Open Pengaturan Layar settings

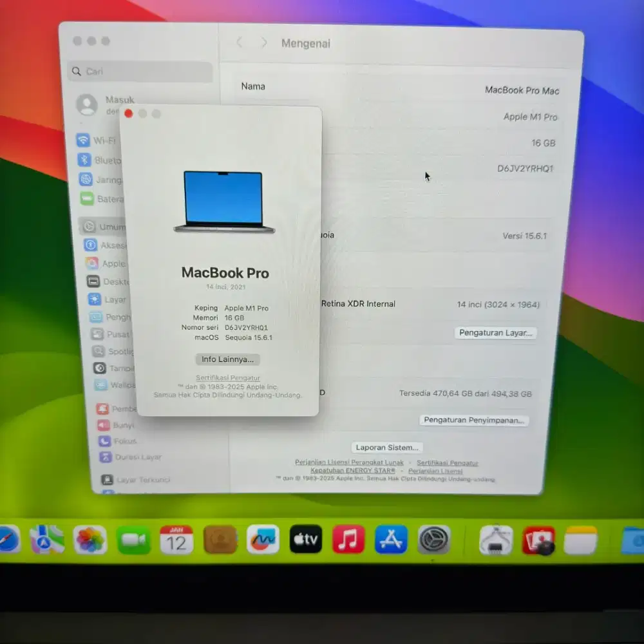(x=496, y=333)
